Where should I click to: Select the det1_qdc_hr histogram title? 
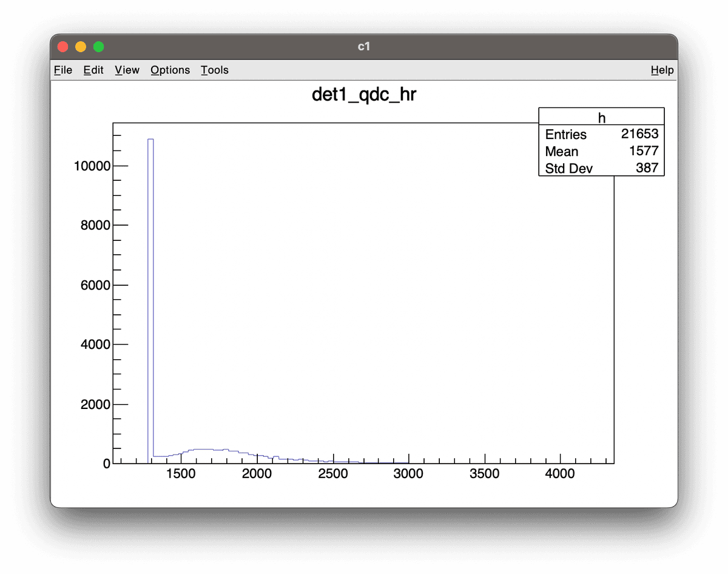point(364,95)
